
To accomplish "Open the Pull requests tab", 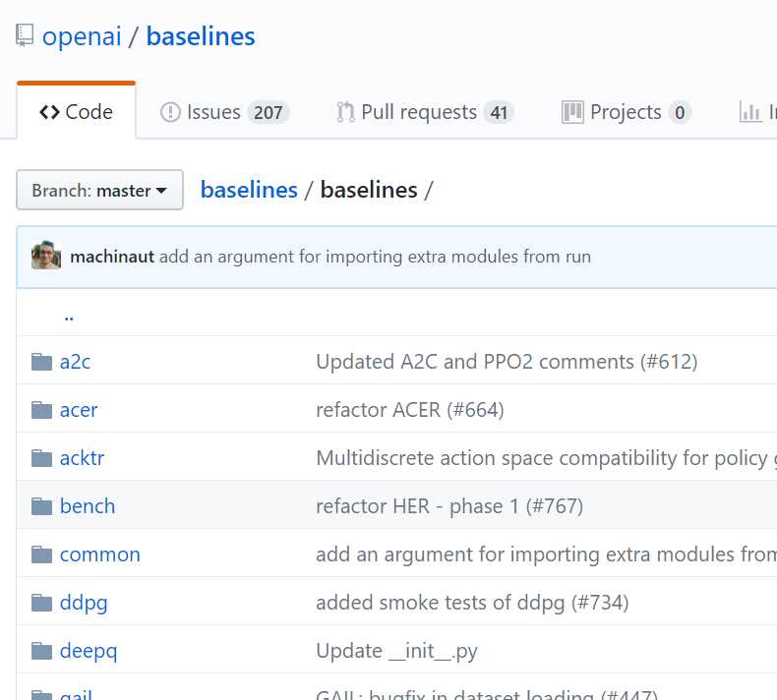I will [x=424, y=112].
